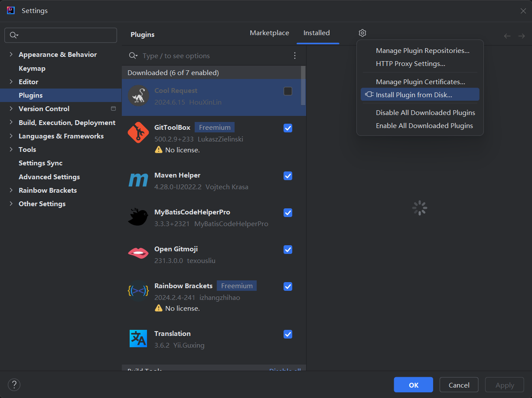Click the GitToolBox plugin icon

[138, 133]
